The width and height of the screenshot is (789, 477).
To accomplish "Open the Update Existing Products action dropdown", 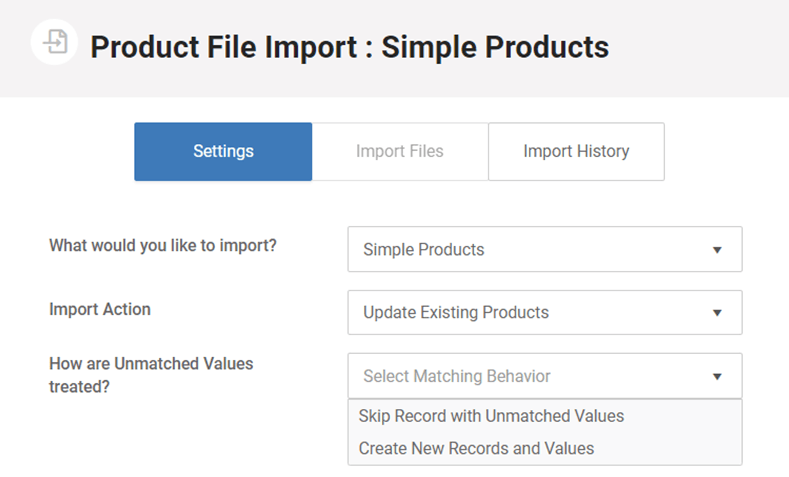I will coord(545,312).
